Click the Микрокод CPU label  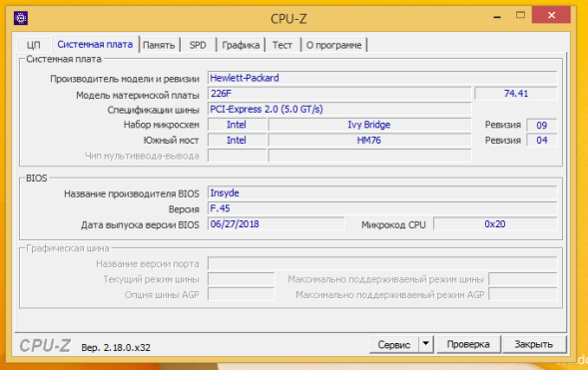click(393, 225)
